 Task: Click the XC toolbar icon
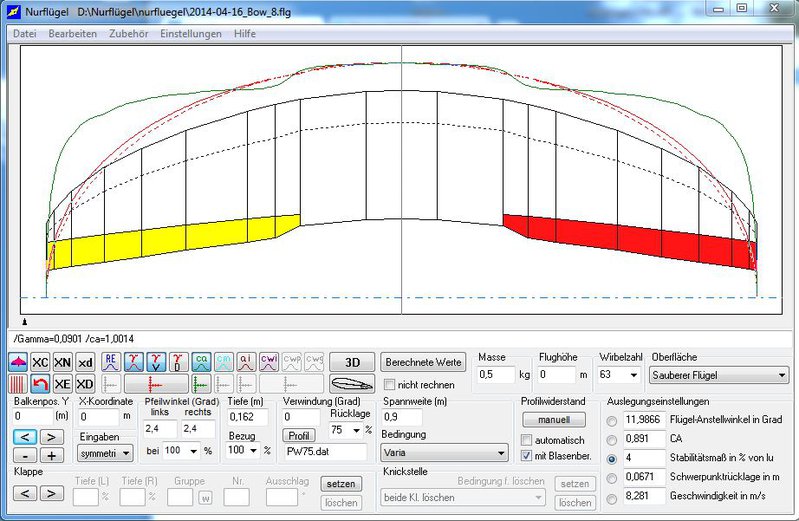point(40,362)
